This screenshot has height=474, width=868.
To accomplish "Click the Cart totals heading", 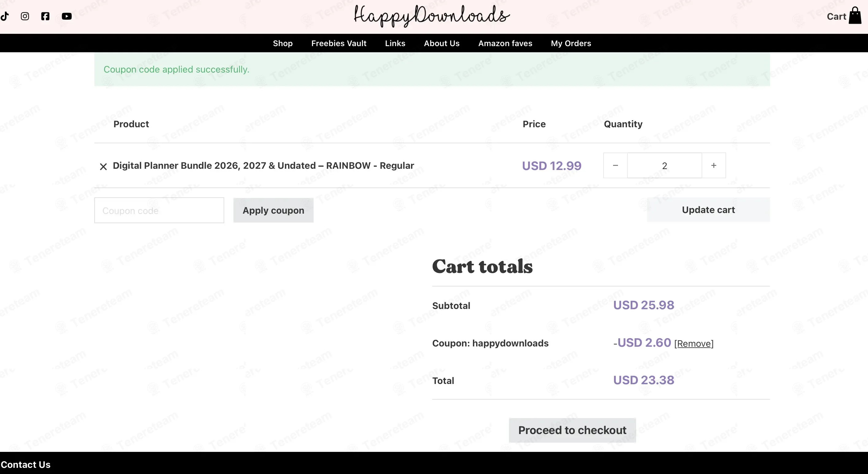I will click(x=482, y=266).
